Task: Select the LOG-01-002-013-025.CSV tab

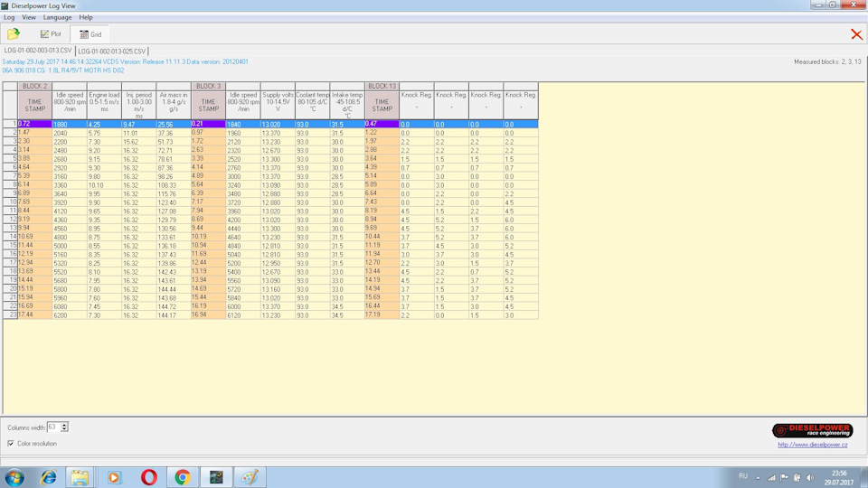Action: (111, 51)
